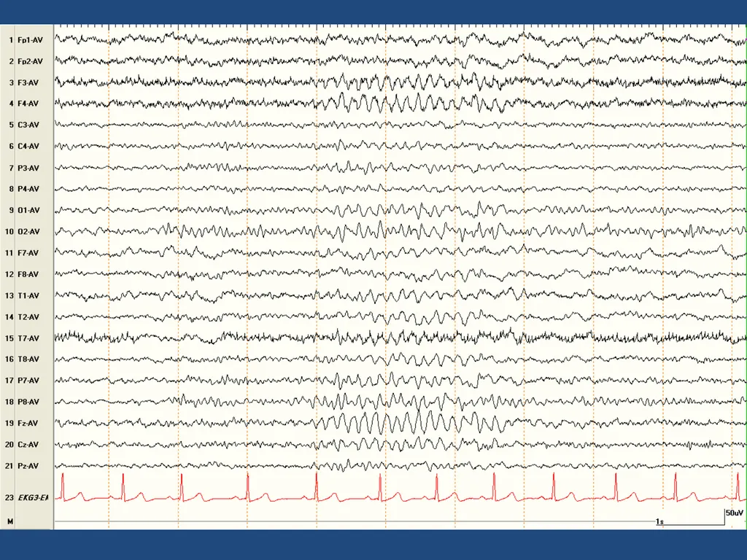Click the Fz-AV high-amplitude rhythmic burst
This screenshot has width=747, height=560.
[x=410, y=422]
